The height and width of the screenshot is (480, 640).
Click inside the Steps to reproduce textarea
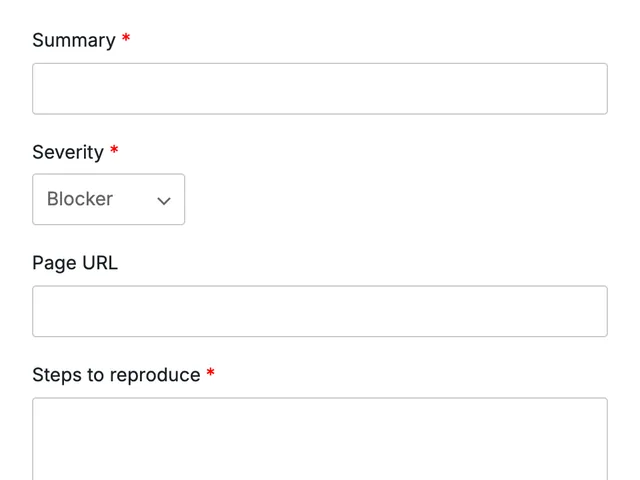pyautogui.click(x=320, y=439)
